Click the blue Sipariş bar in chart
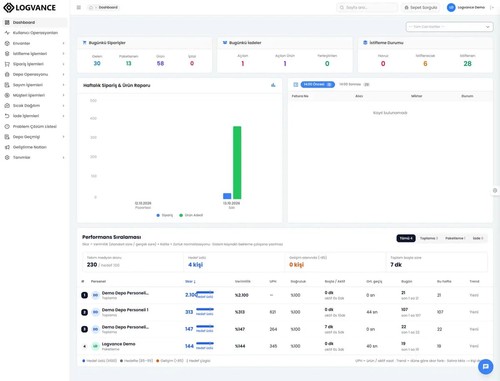This screenshot has width=500, height=381. pos(227,196)
